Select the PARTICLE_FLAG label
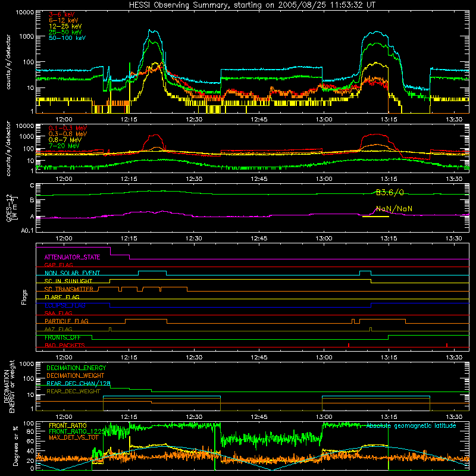The image size is (476, 476). click(67, 321)
